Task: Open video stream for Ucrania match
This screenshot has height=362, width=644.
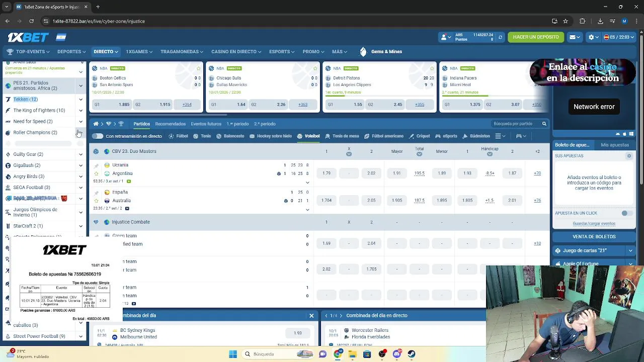Action: point(129,181)
